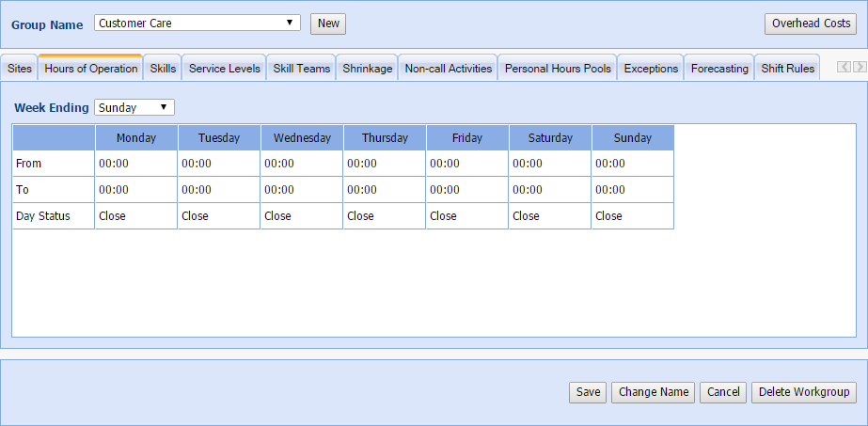
Task: Open the Service Levels tab
Action: pyautogui.click(x=224, y=69)
